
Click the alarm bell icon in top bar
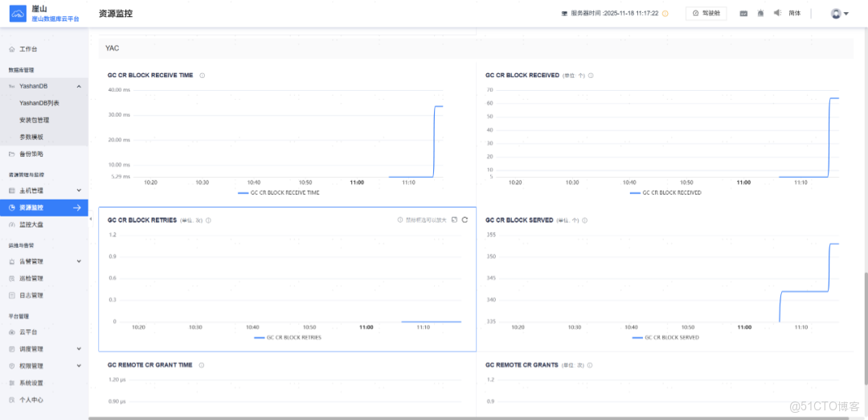pos(760,13)
